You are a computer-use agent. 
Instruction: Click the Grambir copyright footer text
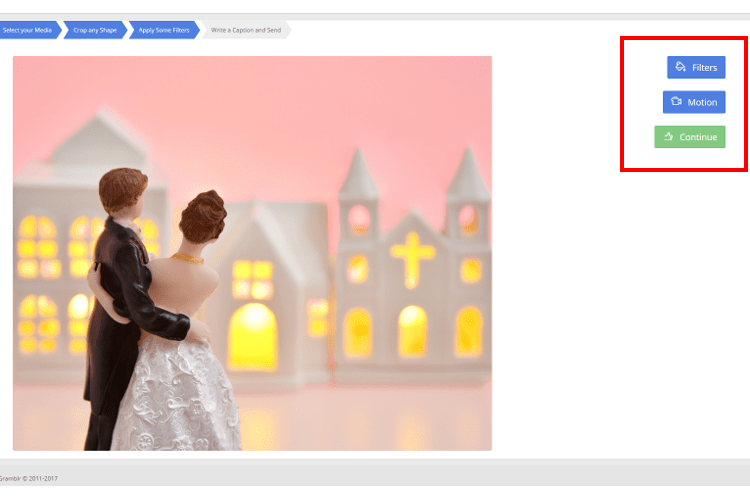28,479
